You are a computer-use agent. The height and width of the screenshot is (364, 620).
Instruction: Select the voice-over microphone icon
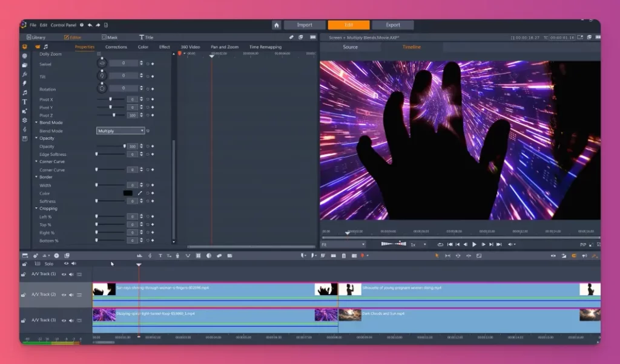point(177,255)
